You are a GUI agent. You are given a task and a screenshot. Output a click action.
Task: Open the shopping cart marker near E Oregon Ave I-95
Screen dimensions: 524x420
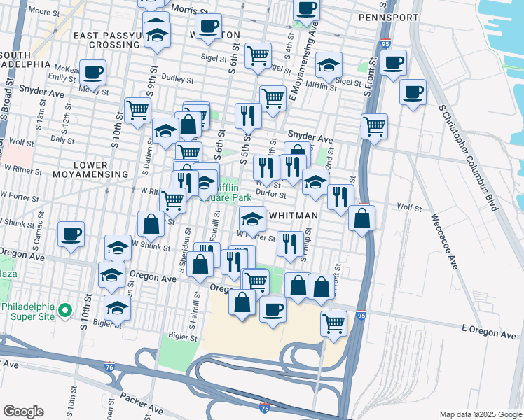[333, 327]
